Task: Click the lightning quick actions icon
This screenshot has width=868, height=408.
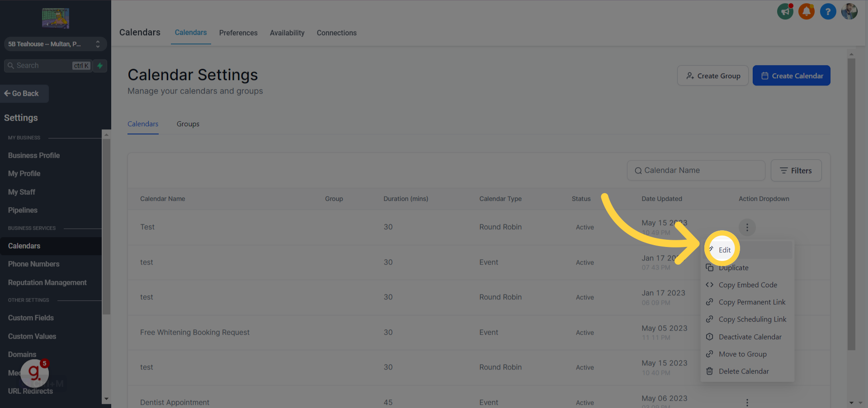Action: (100, 66)
